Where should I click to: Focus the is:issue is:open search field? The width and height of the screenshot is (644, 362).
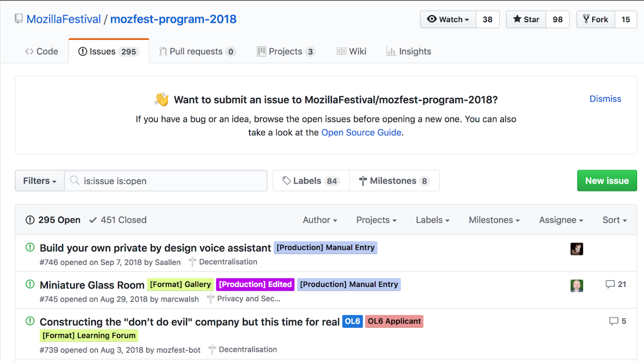pos(166,181)
